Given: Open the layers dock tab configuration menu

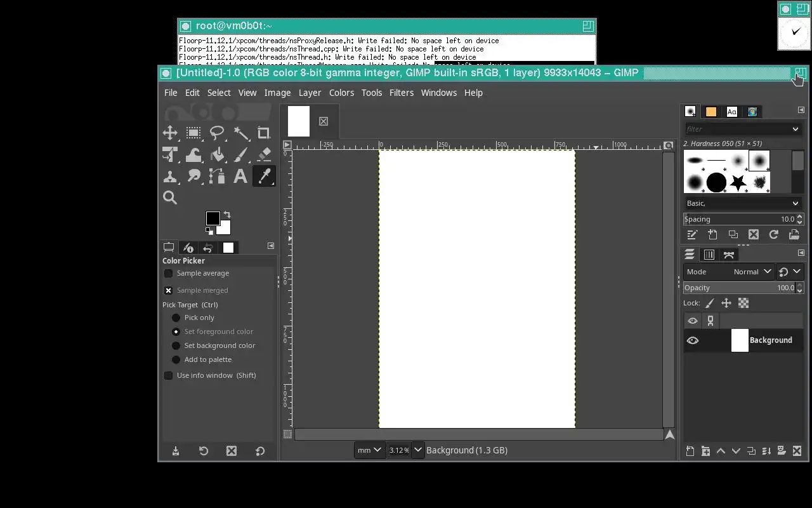Looking at the screenshot, I should pos(801,253).
